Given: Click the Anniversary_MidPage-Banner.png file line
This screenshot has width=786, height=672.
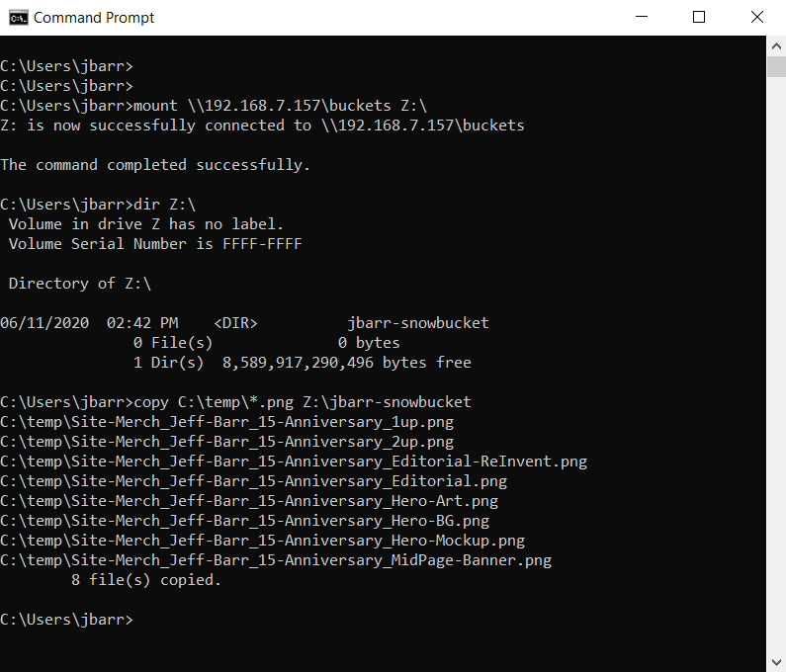Looking at the screenshot, I should pos(276,560).
